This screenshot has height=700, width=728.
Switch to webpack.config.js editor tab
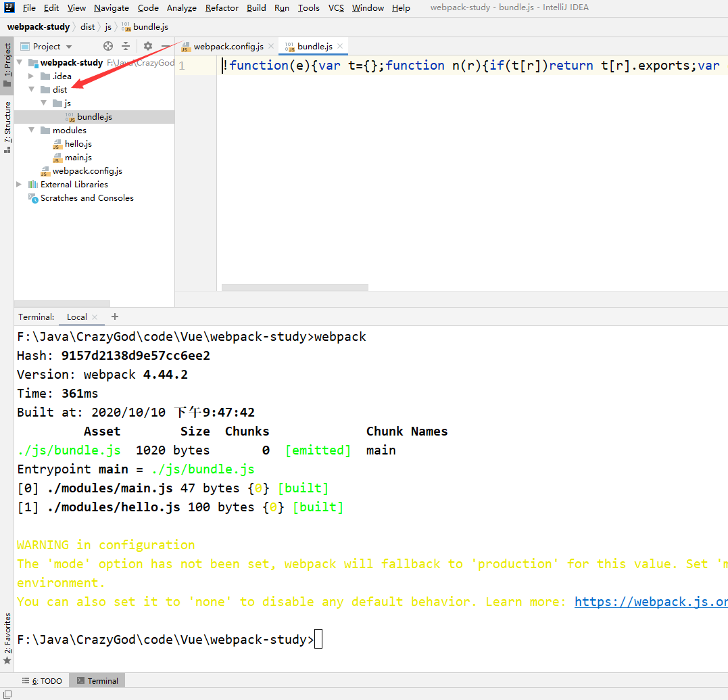[228, 47]
